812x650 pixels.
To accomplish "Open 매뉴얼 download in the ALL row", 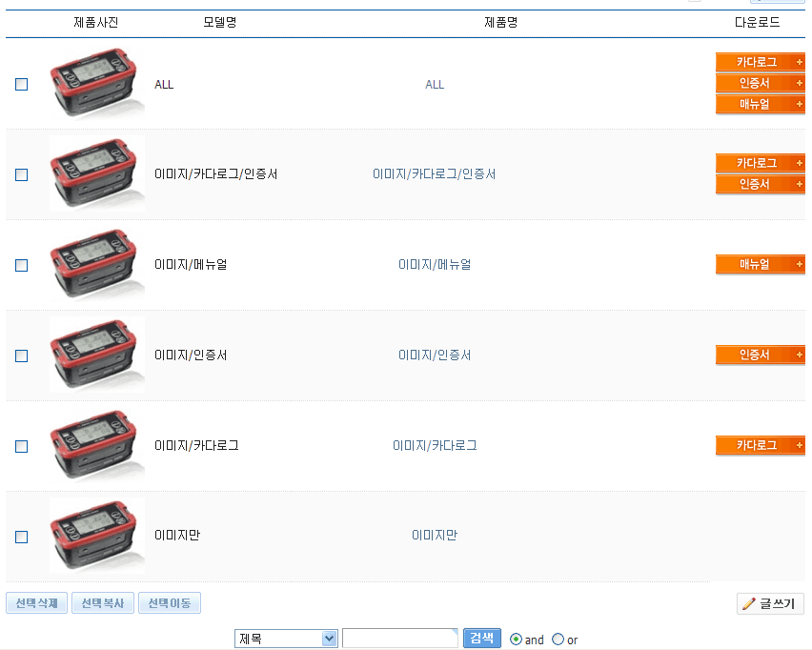I will 760,104.
